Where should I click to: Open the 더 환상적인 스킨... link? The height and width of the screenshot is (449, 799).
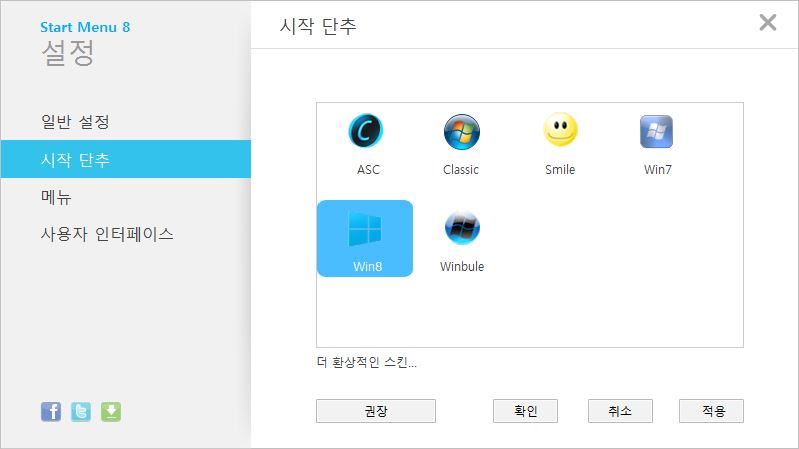click(x=367, y=362)
